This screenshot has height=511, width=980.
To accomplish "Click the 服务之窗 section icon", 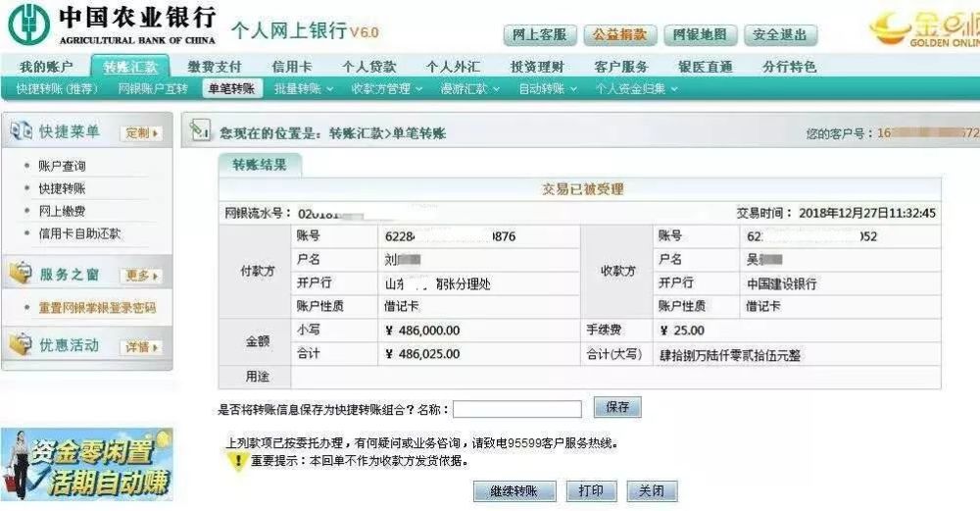I will pos(21,274).
